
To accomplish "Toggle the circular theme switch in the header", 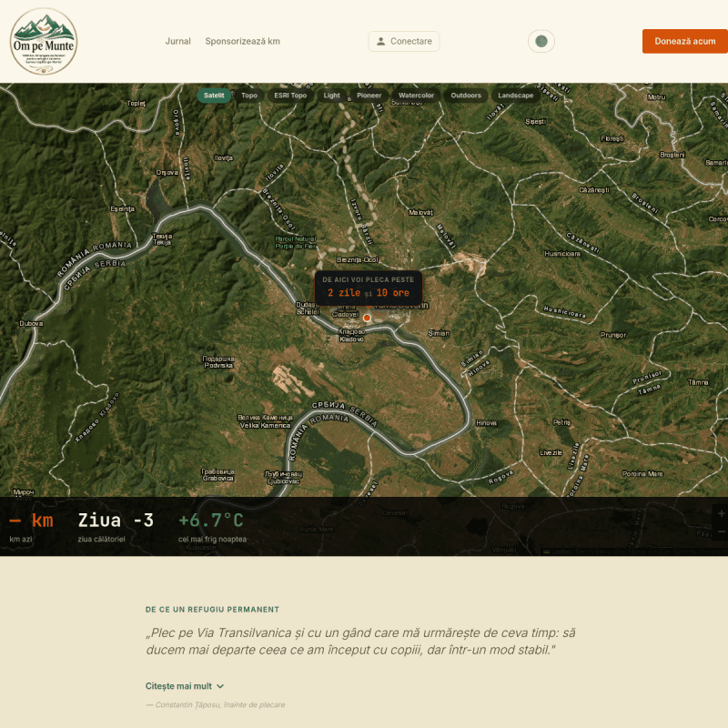I will click(x=541, y=42).
